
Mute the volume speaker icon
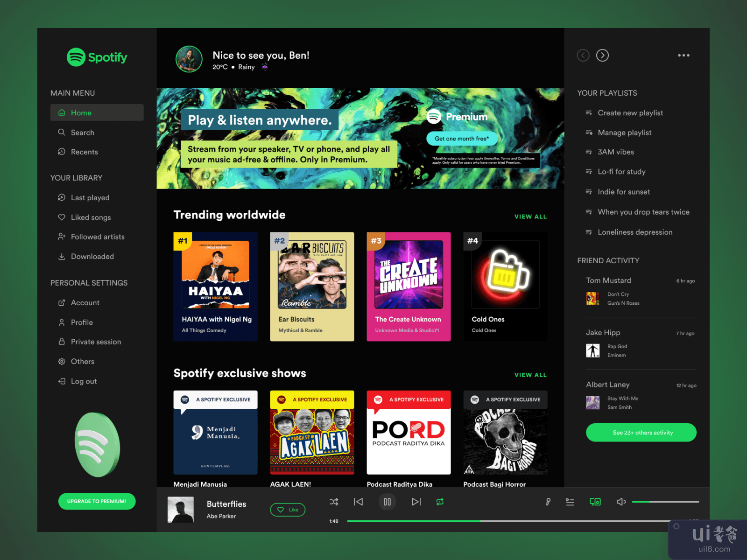pos(621,502)
